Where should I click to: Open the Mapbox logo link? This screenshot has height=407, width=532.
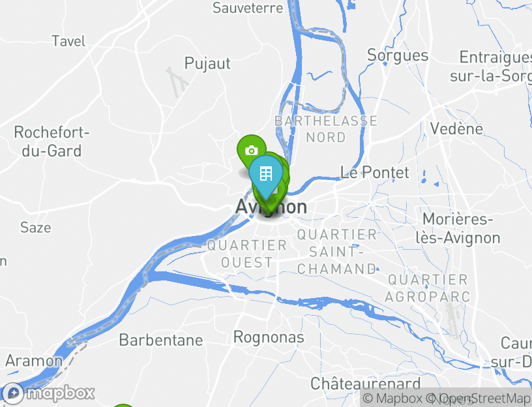point(48,393)
